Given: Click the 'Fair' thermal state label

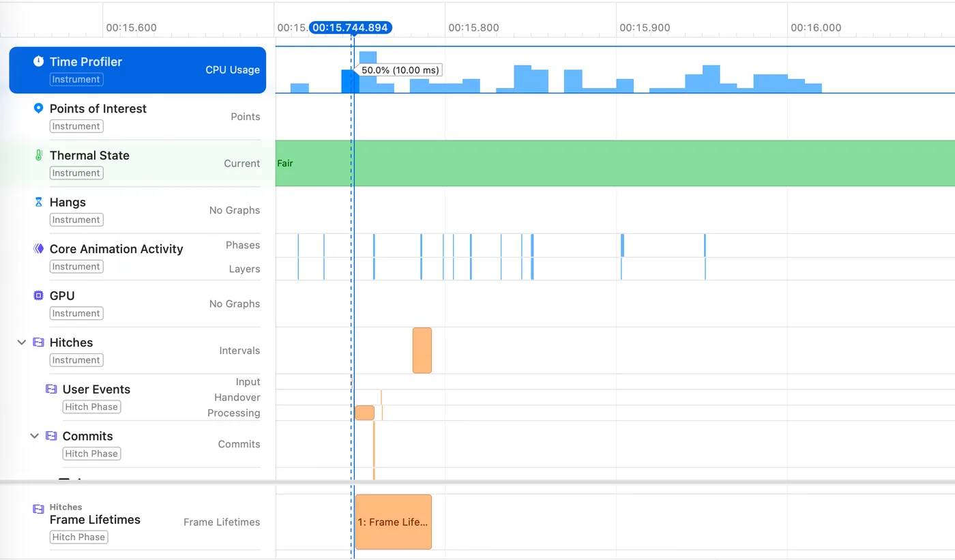Looking at the screenshot, I should pyautogui.click(x=285, y=164).
